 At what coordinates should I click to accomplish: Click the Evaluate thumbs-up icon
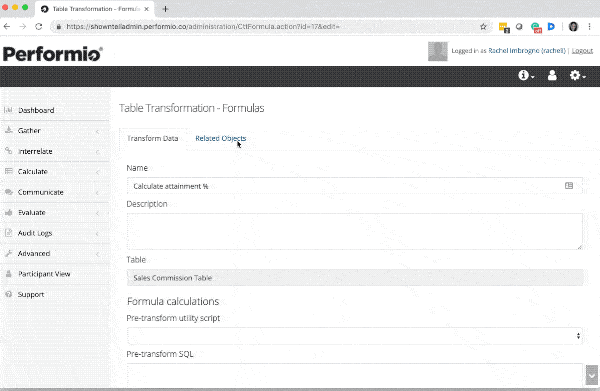pos(8,212)
